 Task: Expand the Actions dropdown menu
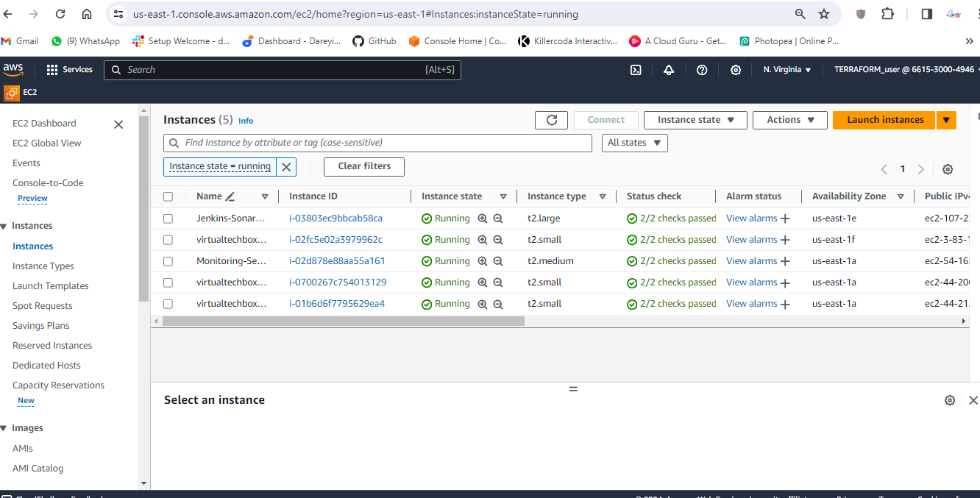[x=790, y=120]
